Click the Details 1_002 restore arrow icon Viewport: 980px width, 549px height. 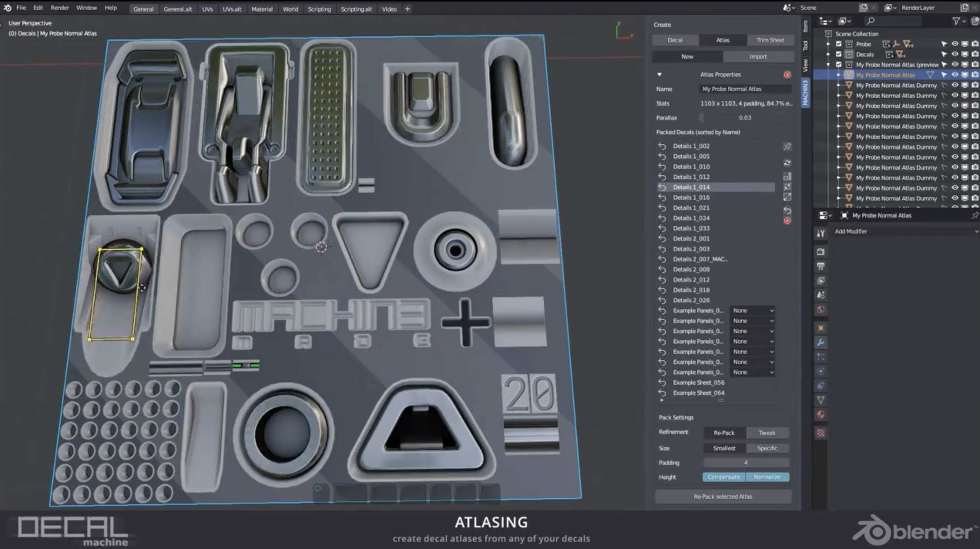coord(662,146)
